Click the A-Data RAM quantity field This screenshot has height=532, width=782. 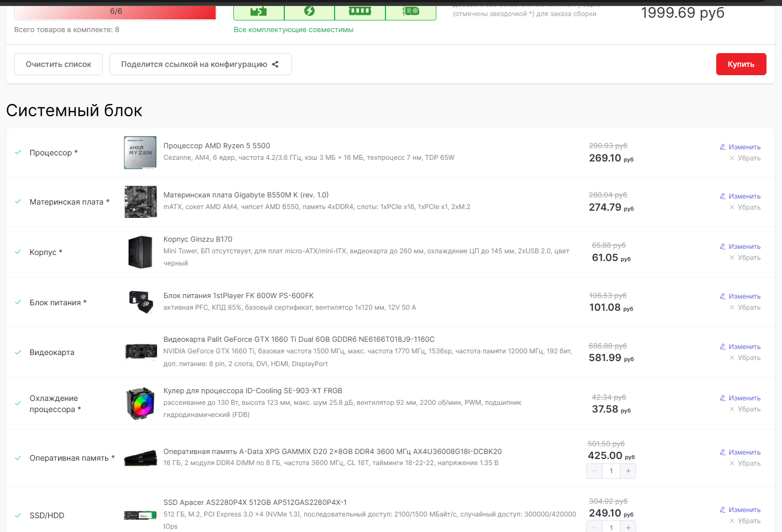coord(611,471)
